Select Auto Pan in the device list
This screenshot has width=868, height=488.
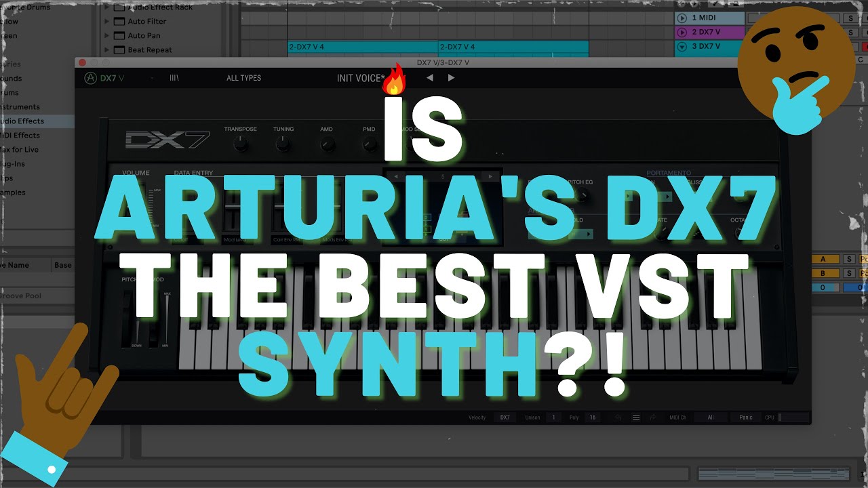tap(144, 36)
